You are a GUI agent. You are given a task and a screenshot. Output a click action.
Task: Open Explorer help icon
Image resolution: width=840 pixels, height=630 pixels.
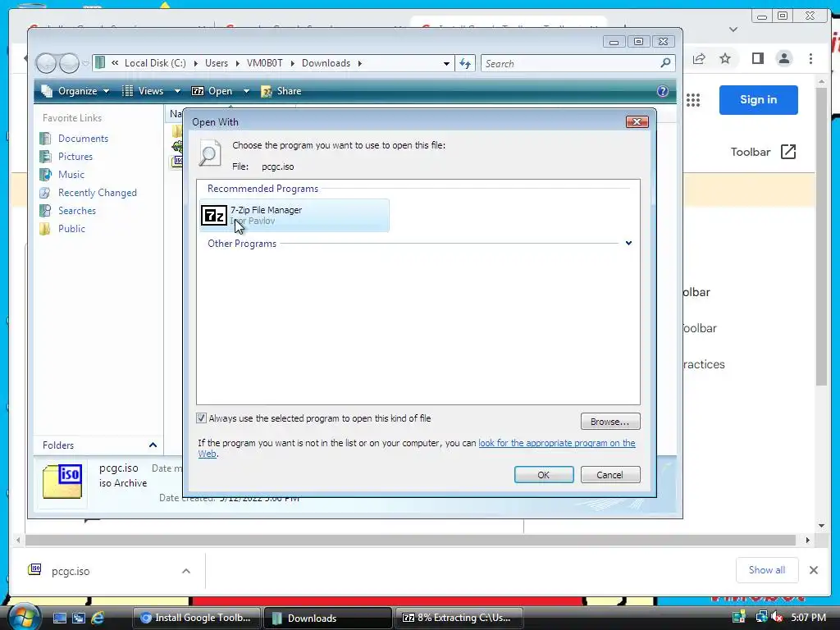(663, 91)
